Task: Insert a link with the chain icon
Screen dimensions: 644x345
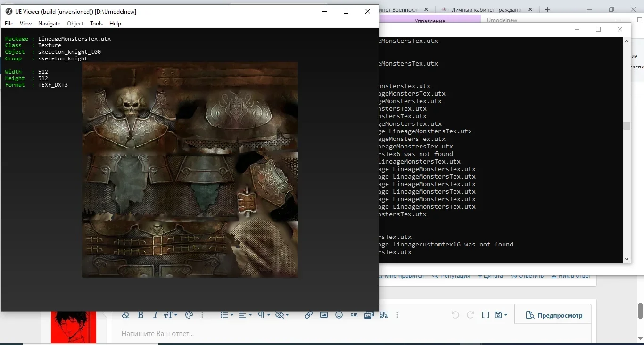Action: 309,315
